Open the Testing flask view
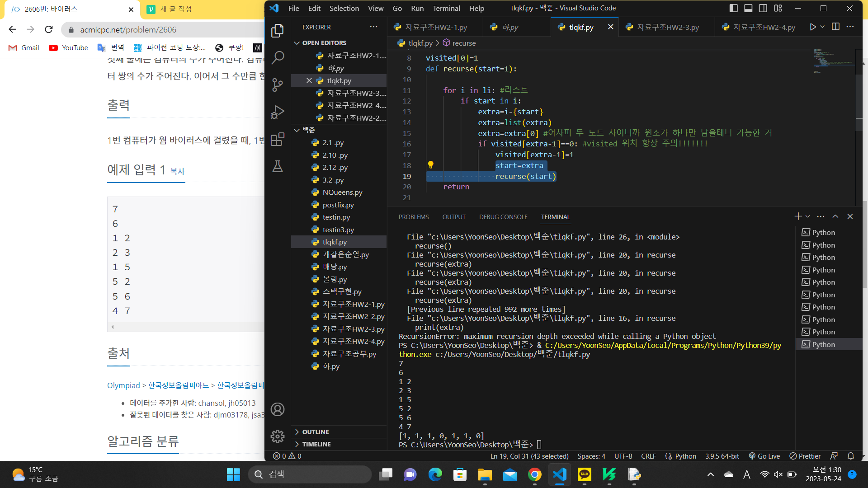This screenshot has height=488, width=868. (x=278, y=166)
